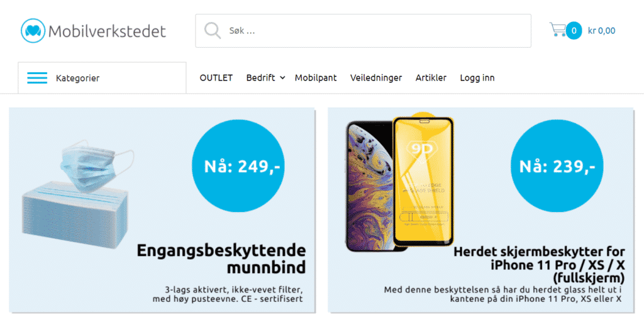Image resolution: width=644 pixels, height=322 pixels.
Task: Go to Mobilpant page
Action: (316, 78)
